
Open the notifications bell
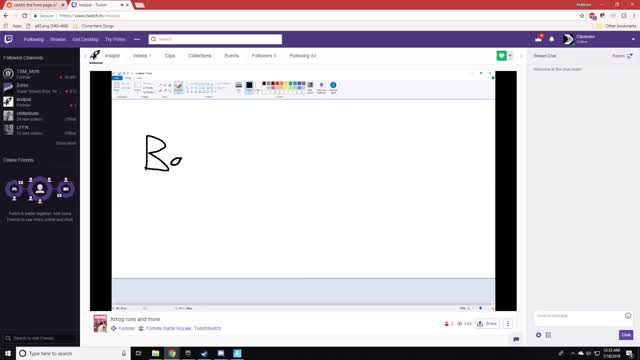pyautogui.click(x=551, y=39)
